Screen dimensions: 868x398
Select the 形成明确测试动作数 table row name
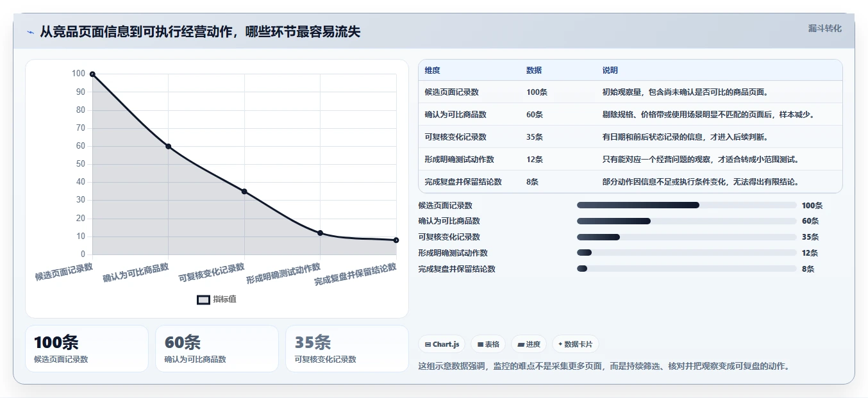pyautogui.click(x=459, y=160)
